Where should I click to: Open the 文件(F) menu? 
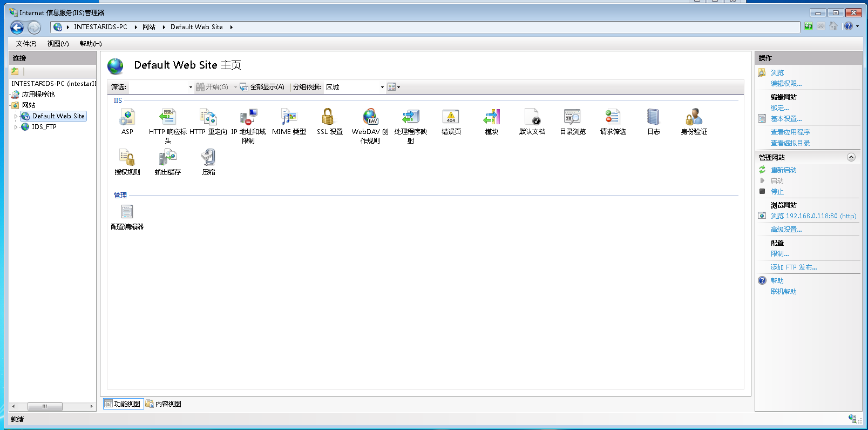26,44
